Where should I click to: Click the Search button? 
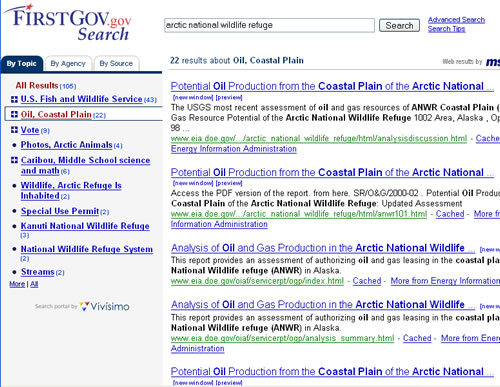click(399, 25)
